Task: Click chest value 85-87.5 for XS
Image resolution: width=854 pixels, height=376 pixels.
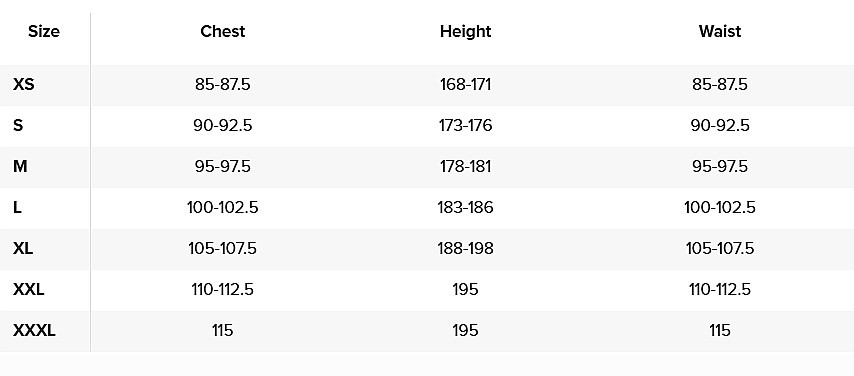Action: point(223,84)
